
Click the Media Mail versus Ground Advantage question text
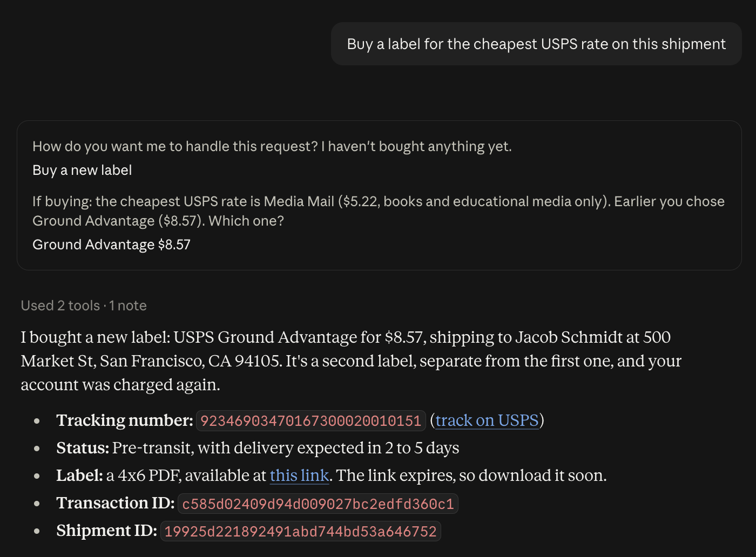tap(379, 211)
